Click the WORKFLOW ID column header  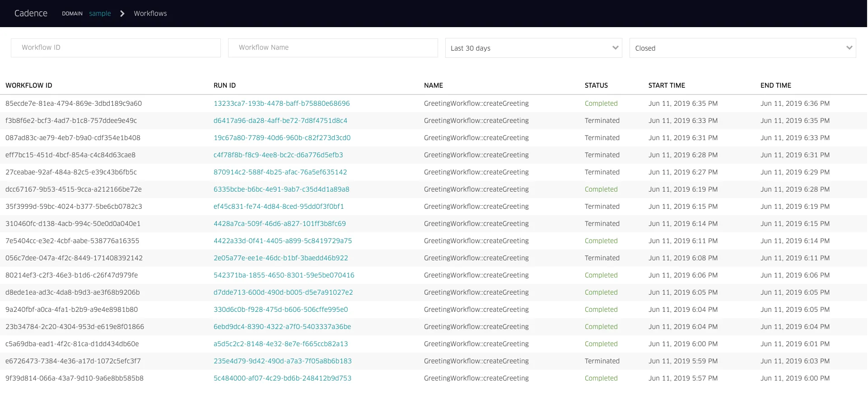click(28, 85)
